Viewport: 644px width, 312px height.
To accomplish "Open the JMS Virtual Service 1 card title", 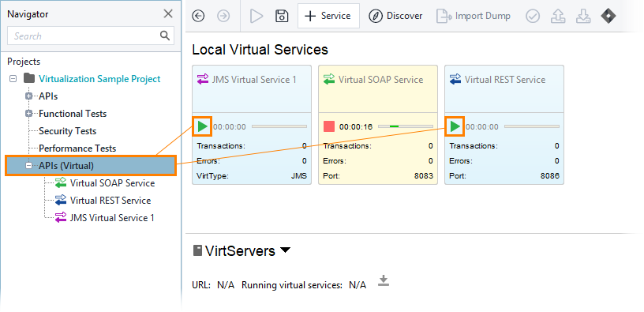I will [254, 79].
